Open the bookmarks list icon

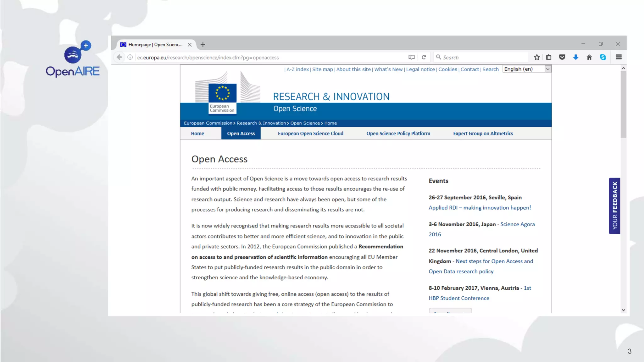(549, 57)
